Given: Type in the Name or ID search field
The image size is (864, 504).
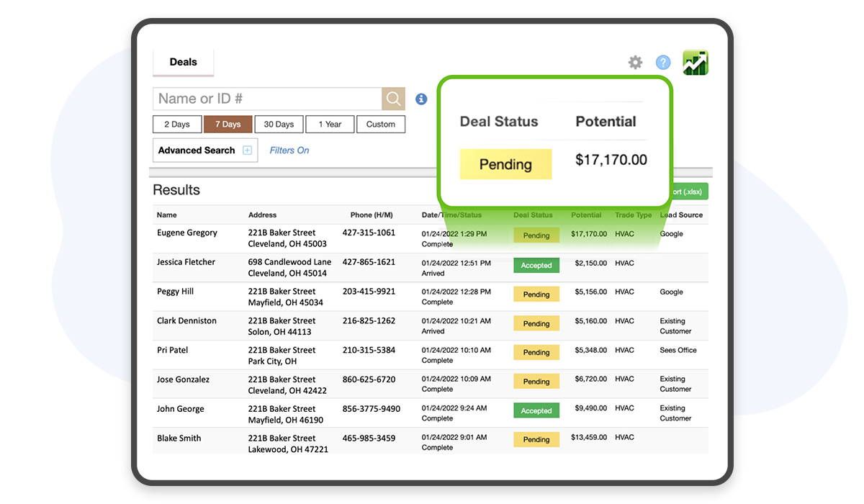Looking at the screenshot, I should [267, 99].
